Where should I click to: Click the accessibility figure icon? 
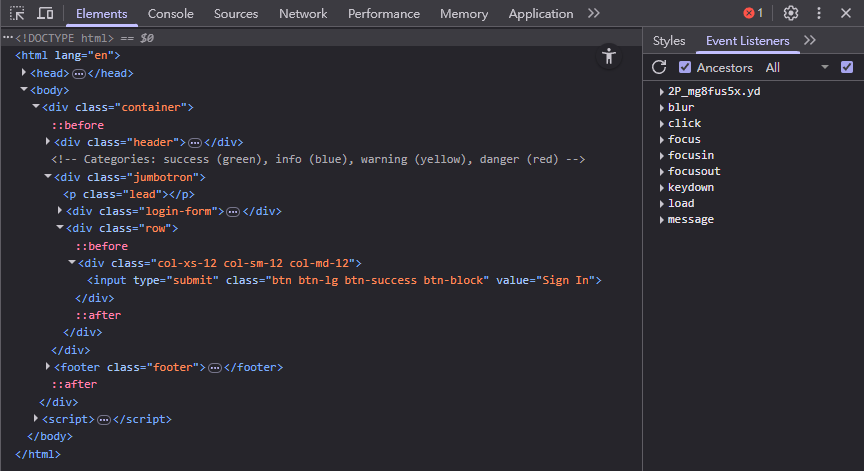pyautogui.click(x=609, y=56)
